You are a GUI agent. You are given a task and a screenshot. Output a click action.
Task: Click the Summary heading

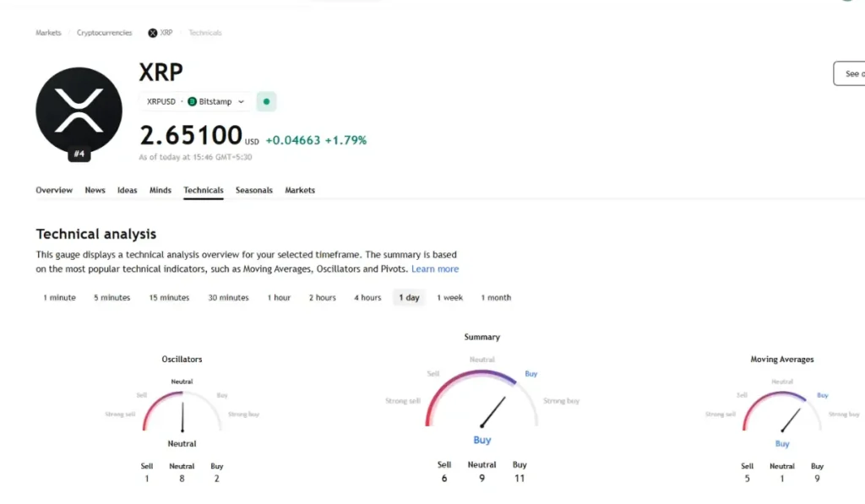tap(482, 337)
